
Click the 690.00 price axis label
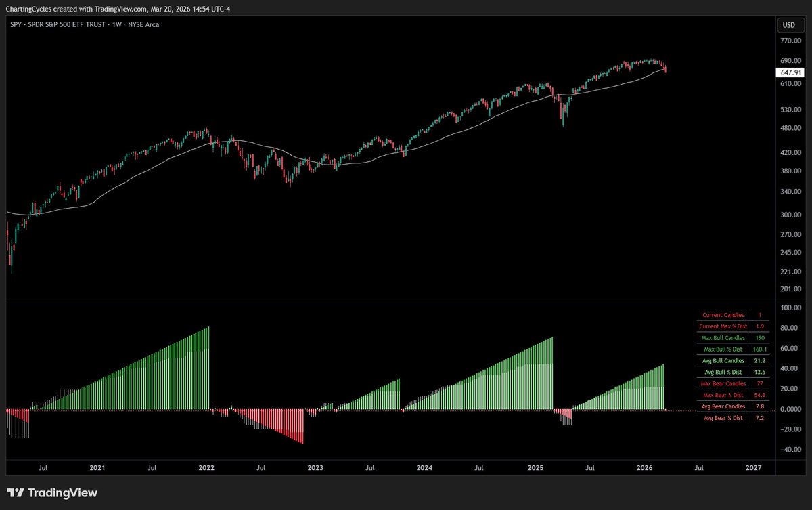(790, 60)
